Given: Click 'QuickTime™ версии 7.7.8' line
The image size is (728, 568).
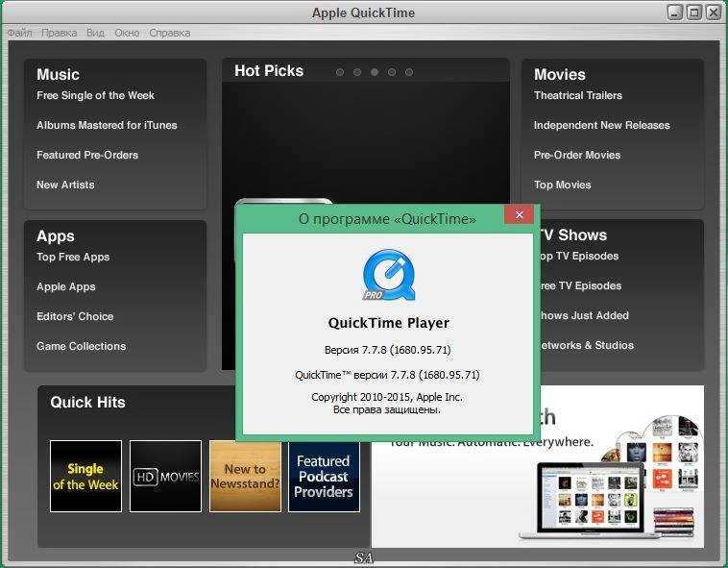Looking at the screenshot, I should pyautogui.click(x=387, y=375).
